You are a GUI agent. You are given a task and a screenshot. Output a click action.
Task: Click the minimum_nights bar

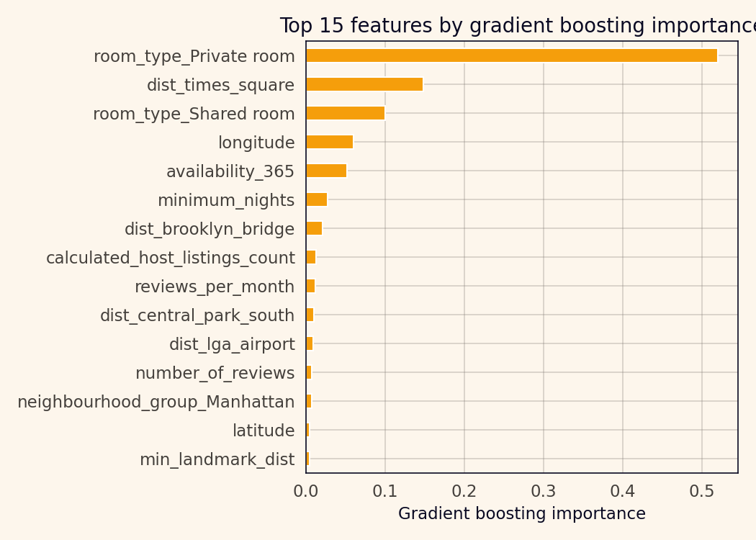pyautogui.click(x=316, y=199)
